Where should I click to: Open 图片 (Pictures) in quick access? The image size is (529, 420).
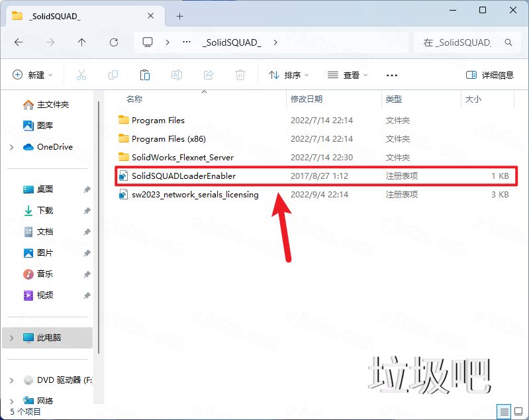[38, 253]
